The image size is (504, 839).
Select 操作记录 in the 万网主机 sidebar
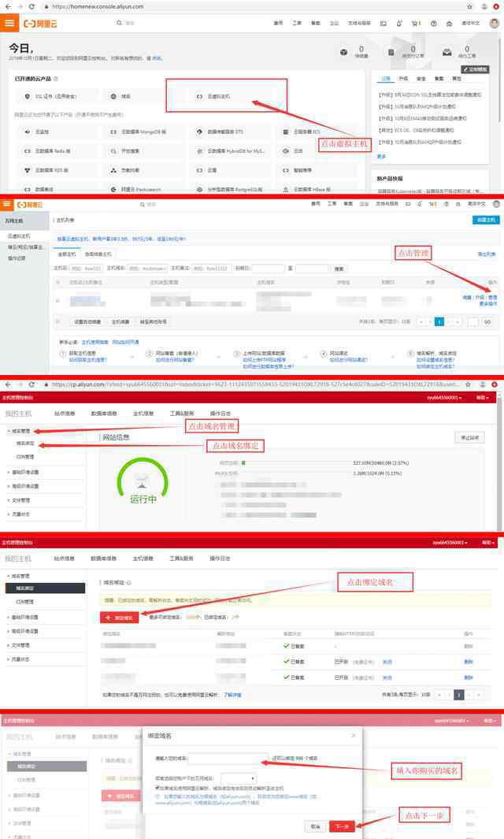click(x=17, y=258)
